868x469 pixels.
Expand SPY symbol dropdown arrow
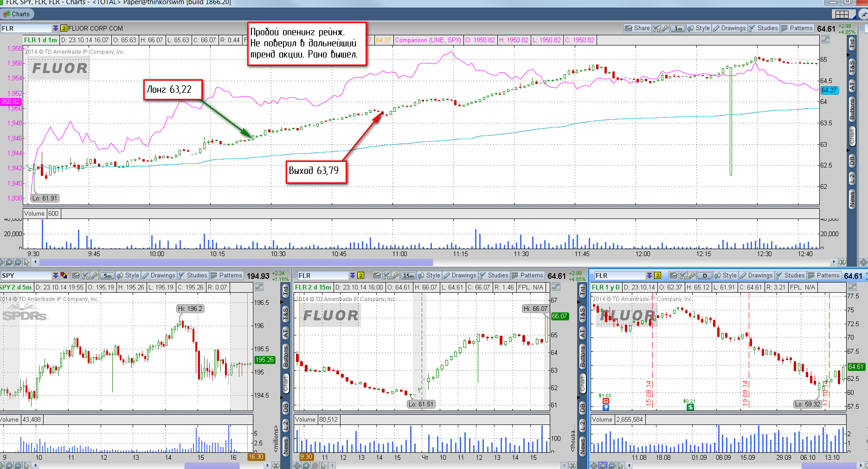[56, 276]
